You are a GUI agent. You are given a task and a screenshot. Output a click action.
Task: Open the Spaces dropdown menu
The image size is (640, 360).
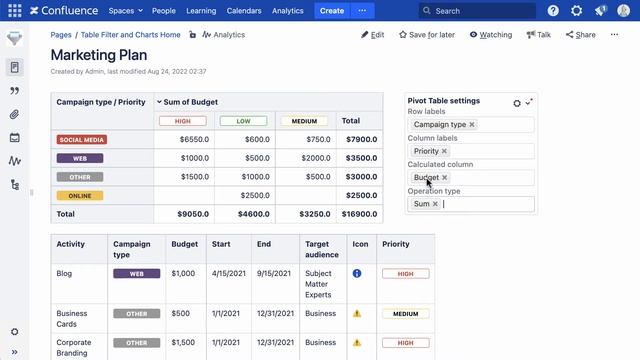[x=125, y=11]
